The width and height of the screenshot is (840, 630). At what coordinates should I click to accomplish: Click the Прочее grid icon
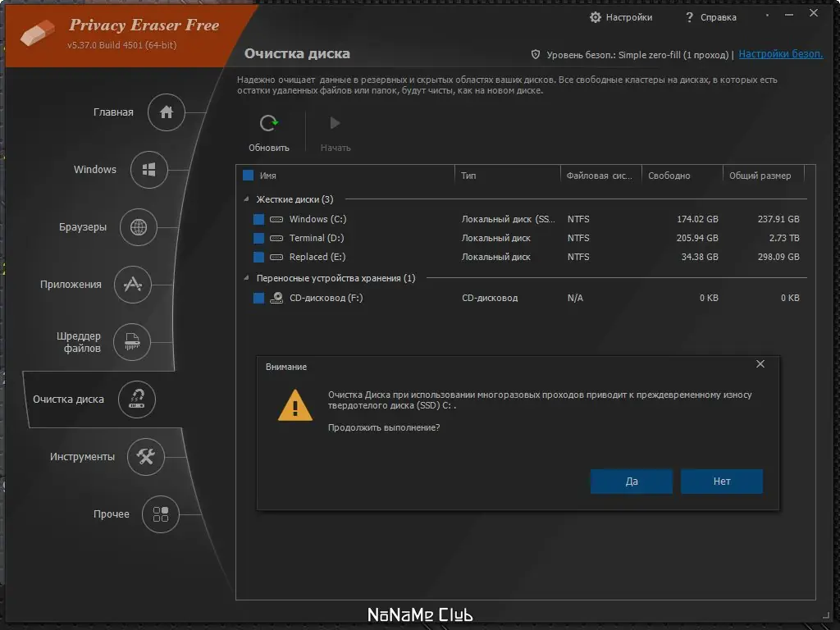point(160,514)
